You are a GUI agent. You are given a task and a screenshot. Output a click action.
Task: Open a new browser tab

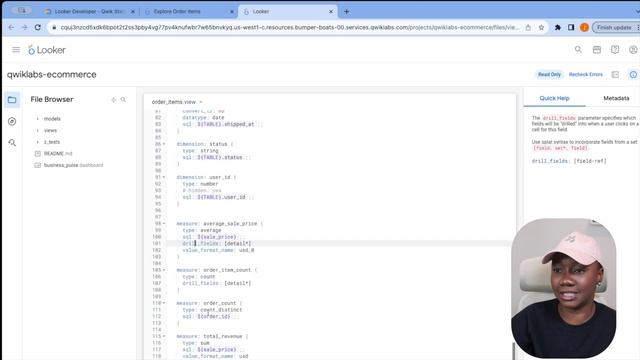347,11
